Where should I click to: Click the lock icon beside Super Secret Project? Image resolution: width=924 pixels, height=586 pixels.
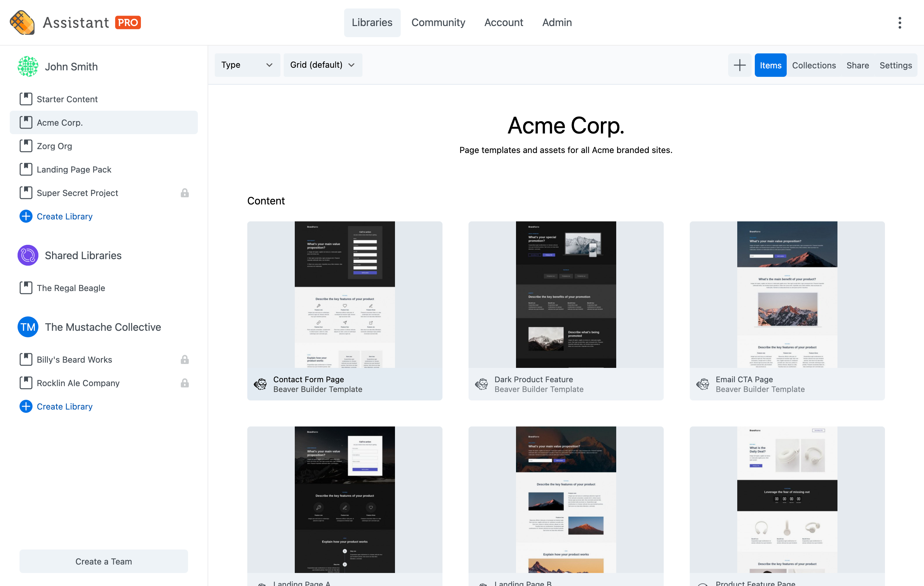(x=184, y=193)
